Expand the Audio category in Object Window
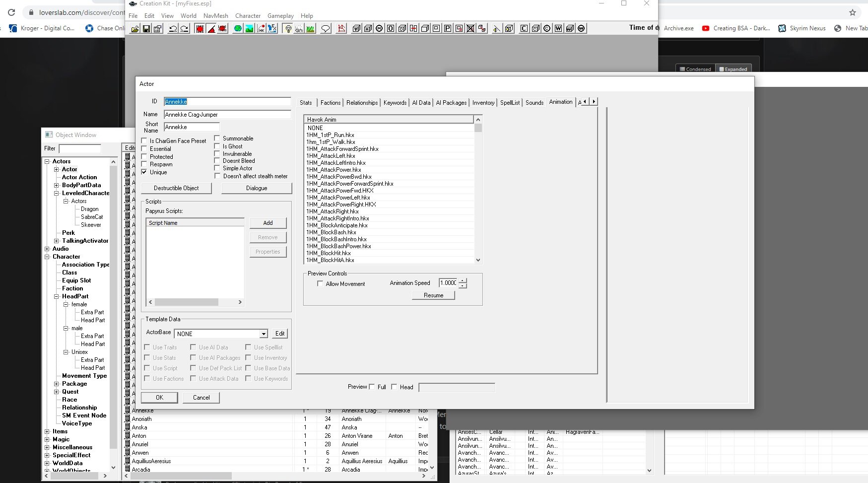Image resolution: width=868 pixels, height=483 pixels. pyautogui.click(x=47, y=249)
